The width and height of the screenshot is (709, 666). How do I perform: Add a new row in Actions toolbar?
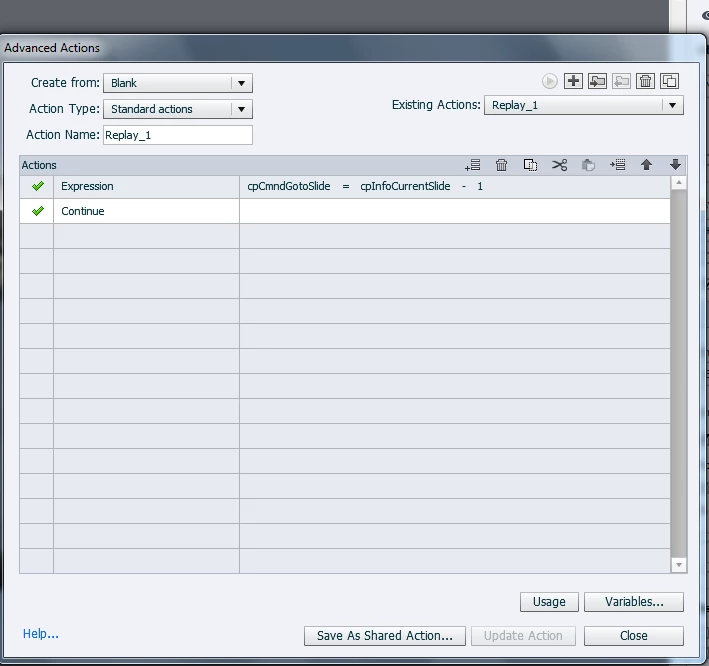click(473, 165)
